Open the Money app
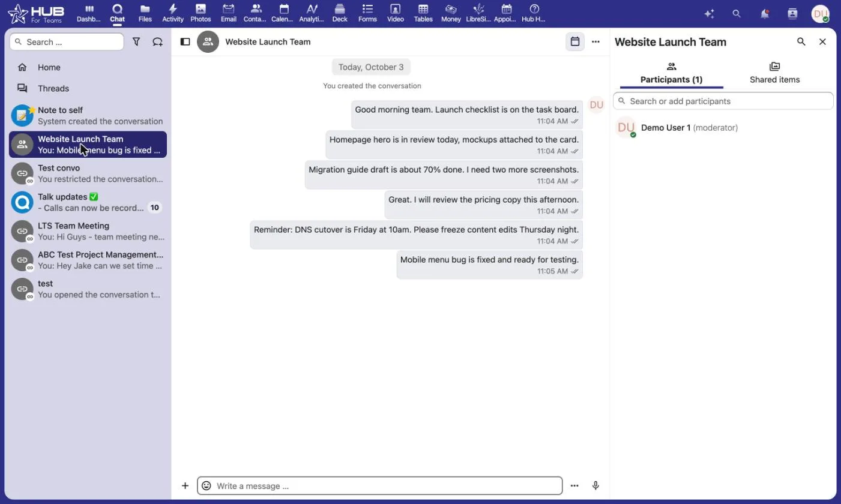This screenshot has height=504, width=841. click(x=451, y=13)
